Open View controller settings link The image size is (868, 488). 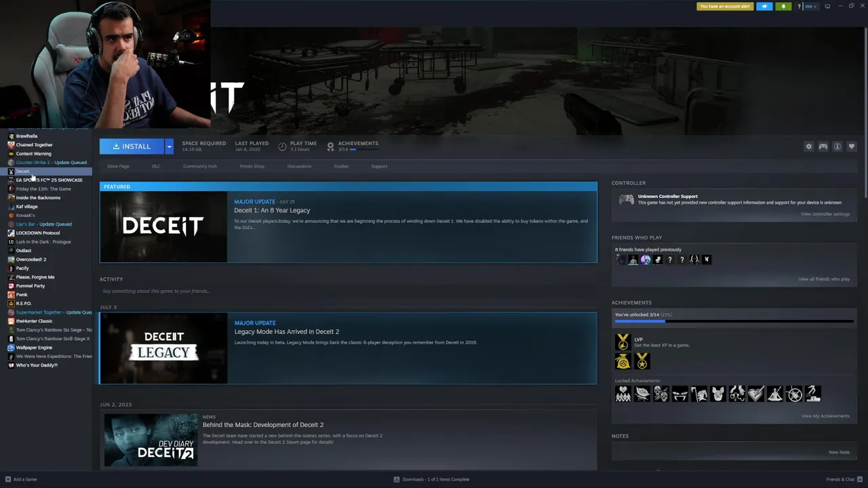click(825, 214)
